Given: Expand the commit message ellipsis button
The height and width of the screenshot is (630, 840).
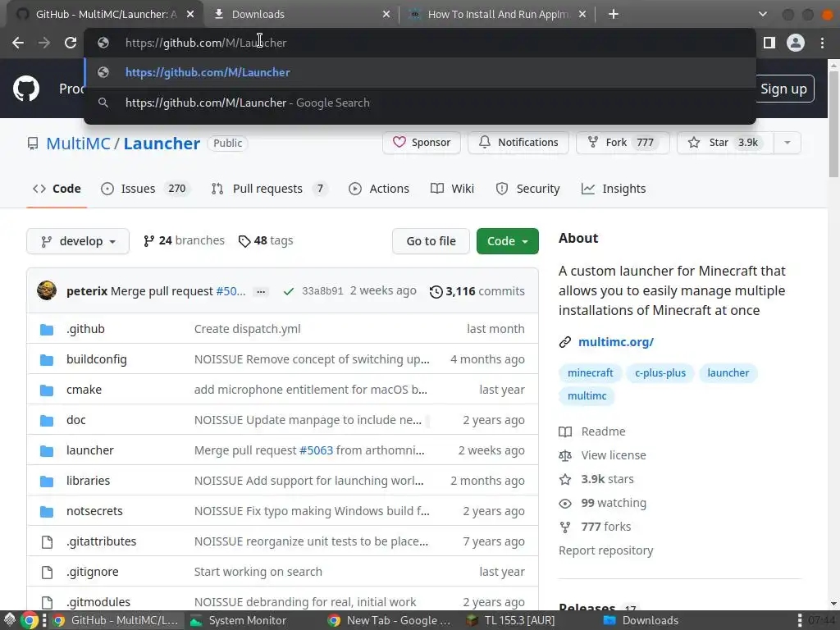Looking at the screenshot, I should click(261, 291).
